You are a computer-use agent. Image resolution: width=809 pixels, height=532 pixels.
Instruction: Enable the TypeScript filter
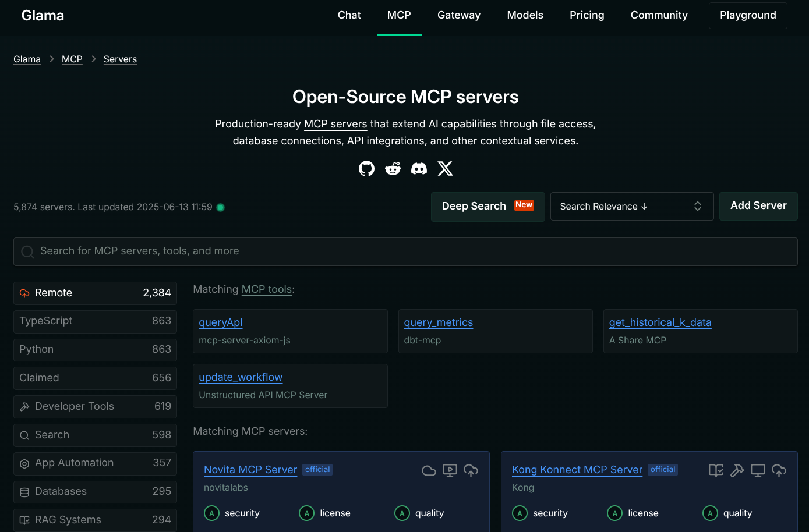pos(95,321)
